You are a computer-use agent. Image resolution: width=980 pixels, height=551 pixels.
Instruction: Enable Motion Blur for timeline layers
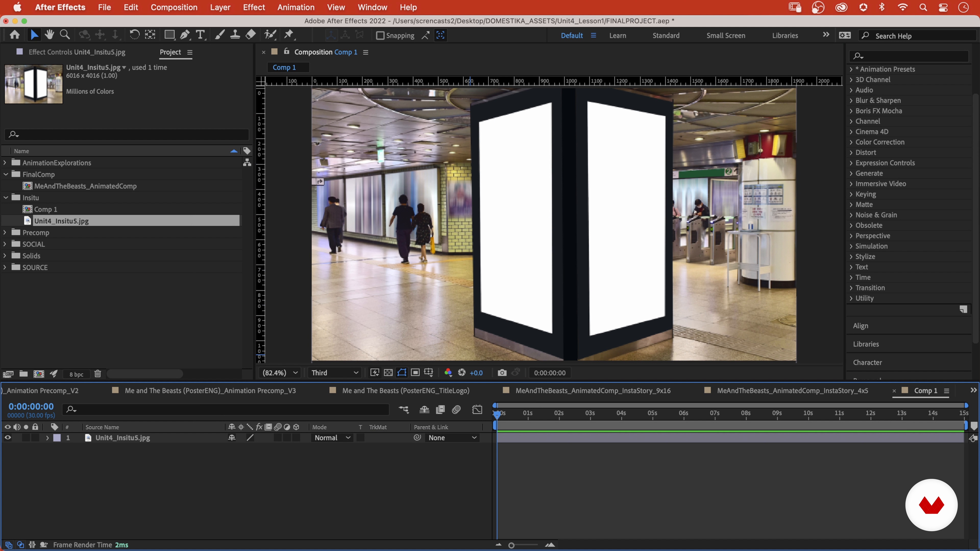click(456, 409)
